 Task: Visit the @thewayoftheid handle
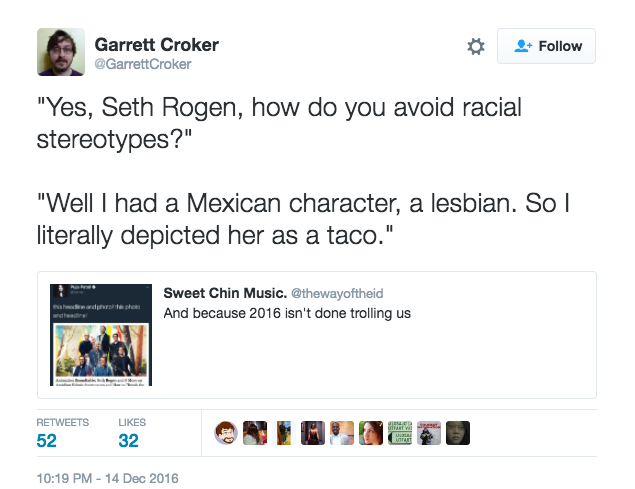(337, 293)
